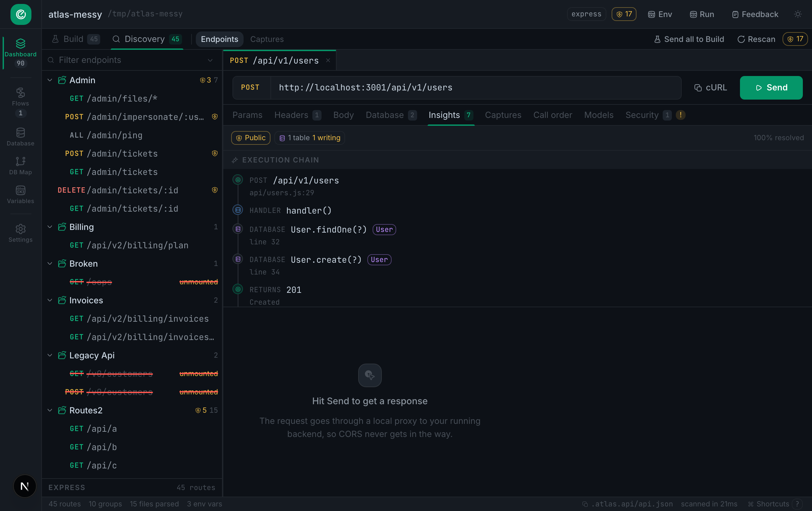Select unmounted GET /oops endpoint

point(132,282)
